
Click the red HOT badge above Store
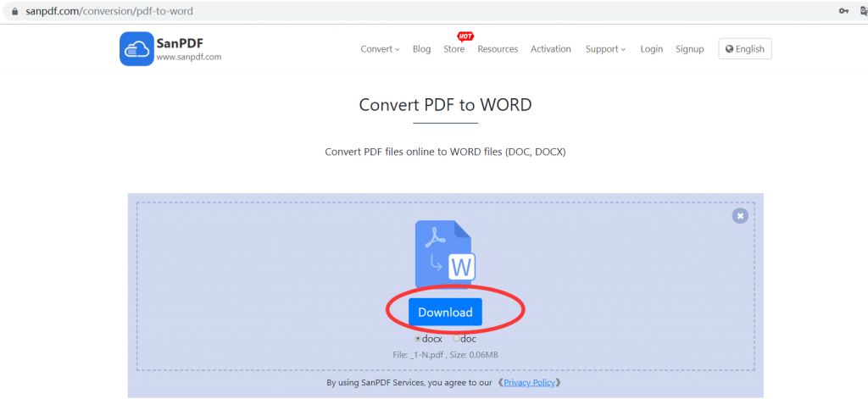[465, 36]
